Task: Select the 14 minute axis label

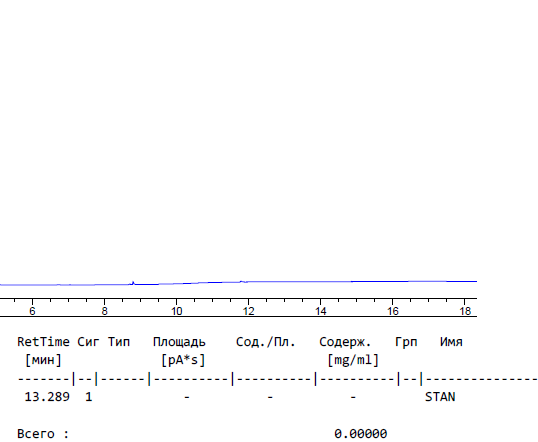Action: (x=320, y=311)
